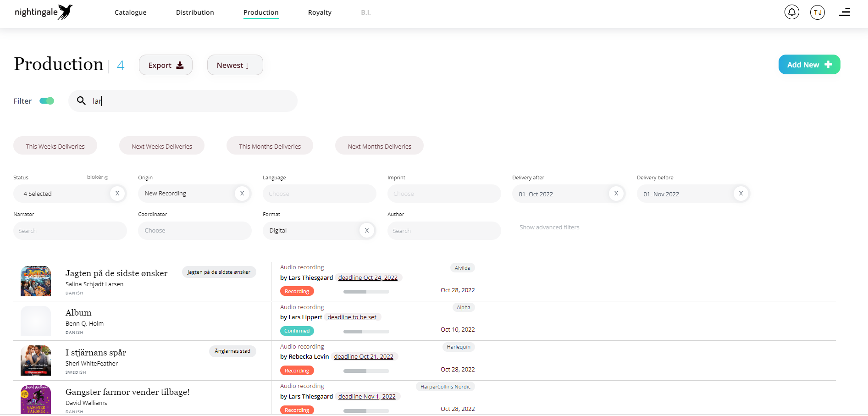Show advanced filters
This screenshot has width=868, height=416.
point(549,227)
